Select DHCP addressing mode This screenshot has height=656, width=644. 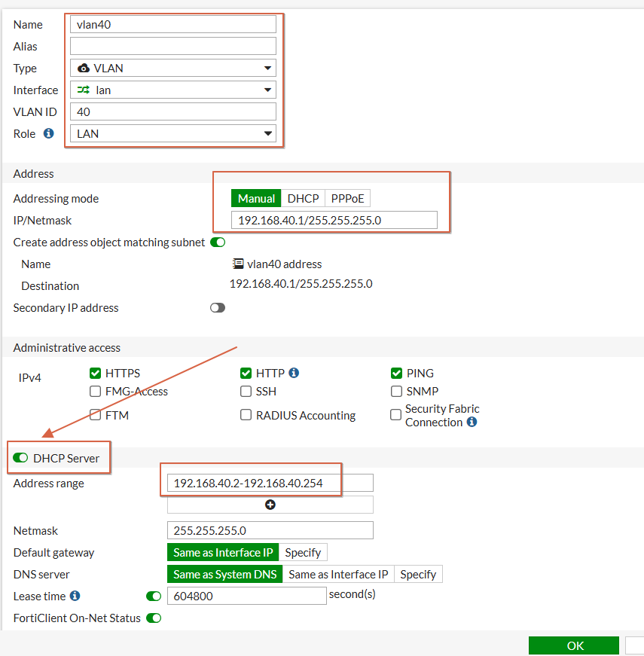pyautogui.click(x=303, y=198)
